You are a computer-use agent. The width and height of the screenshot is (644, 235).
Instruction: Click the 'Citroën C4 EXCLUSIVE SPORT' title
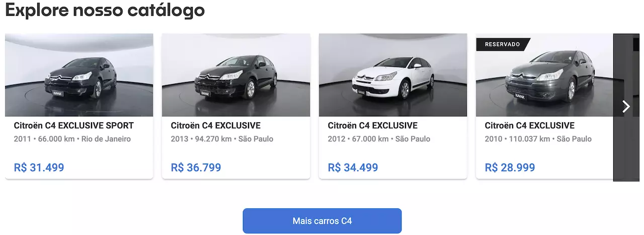(74, 125)
